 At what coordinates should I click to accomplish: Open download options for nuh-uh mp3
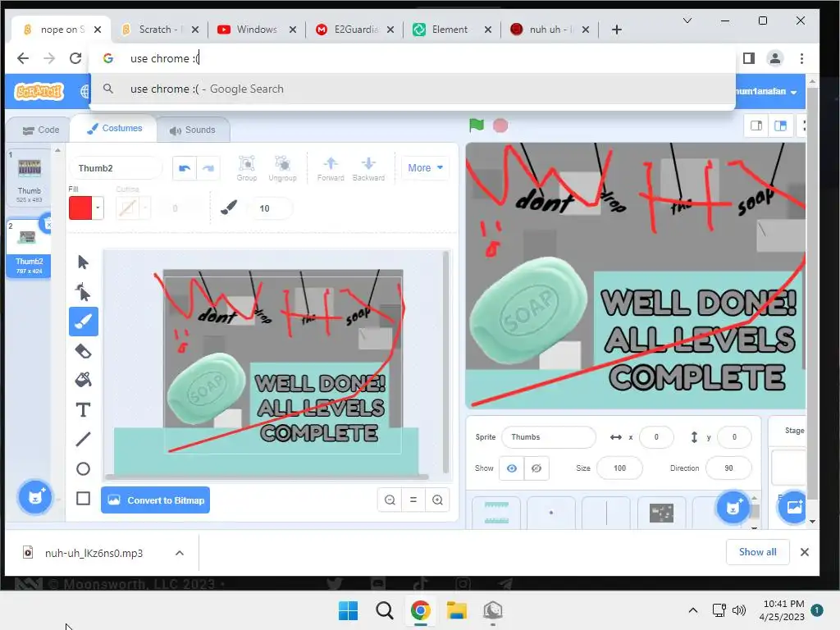pos(180,553)
